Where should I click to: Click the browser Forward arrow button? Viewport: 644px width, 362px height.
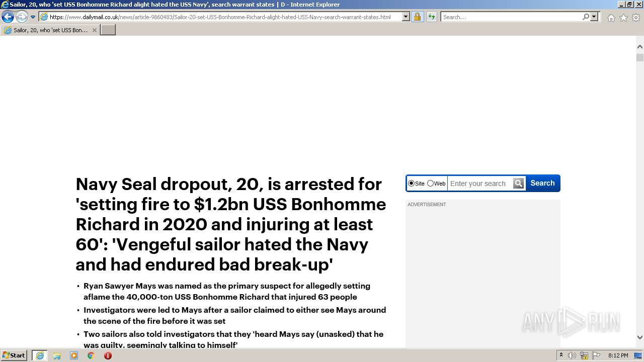(21, 17)
